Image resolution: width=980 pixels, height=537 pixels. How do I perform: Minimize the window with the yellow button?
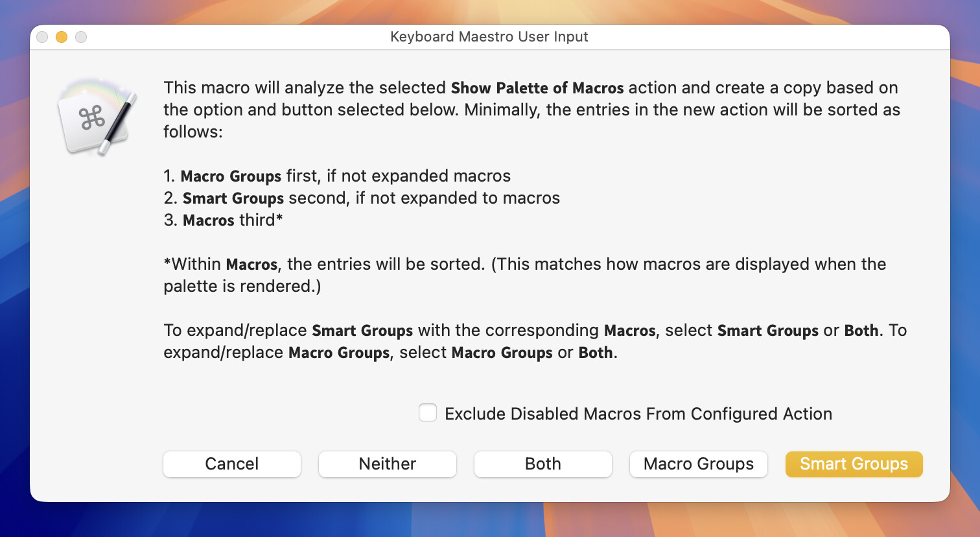(62, 37)
